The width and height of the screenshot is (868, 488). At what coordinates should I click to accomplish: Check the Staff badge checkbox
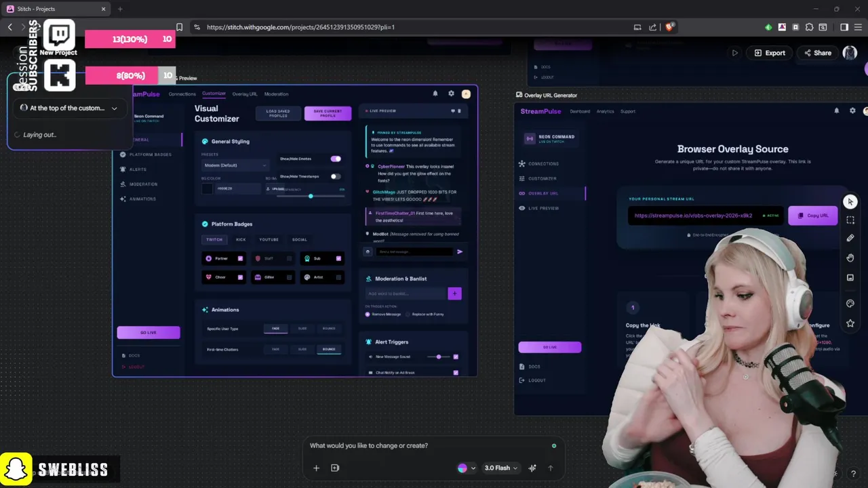290,258
